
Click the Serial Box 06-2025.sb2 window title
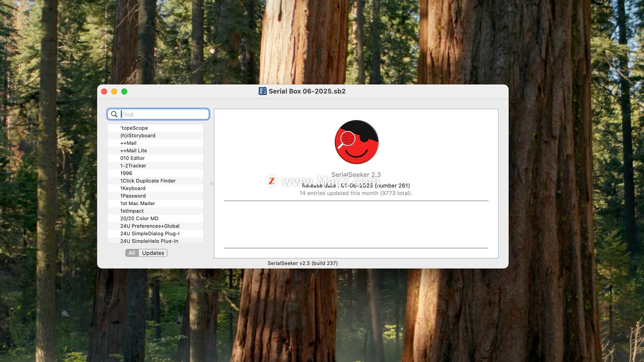(x=307, y=91)
